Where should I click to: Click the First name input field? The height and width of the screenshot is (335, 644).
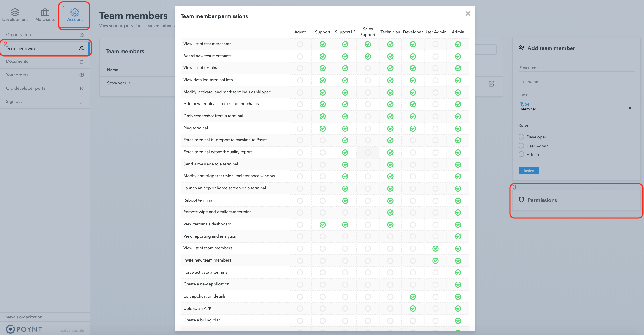point(576,67)
